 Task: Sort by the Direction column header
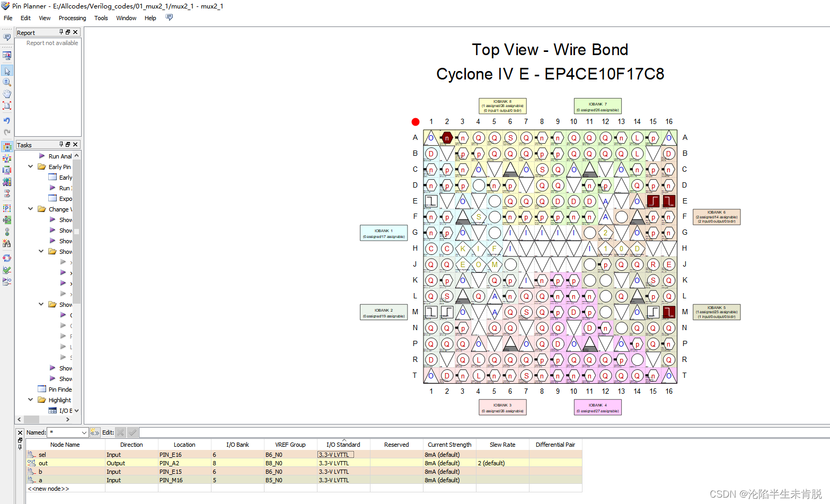coord(131,445)
